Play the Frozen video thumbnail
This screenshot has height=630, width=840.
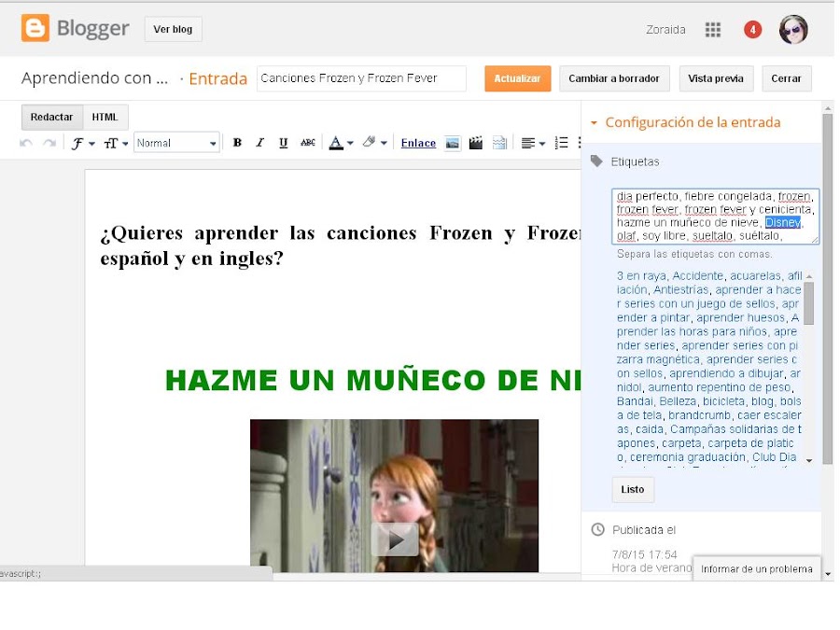point(394,539)
